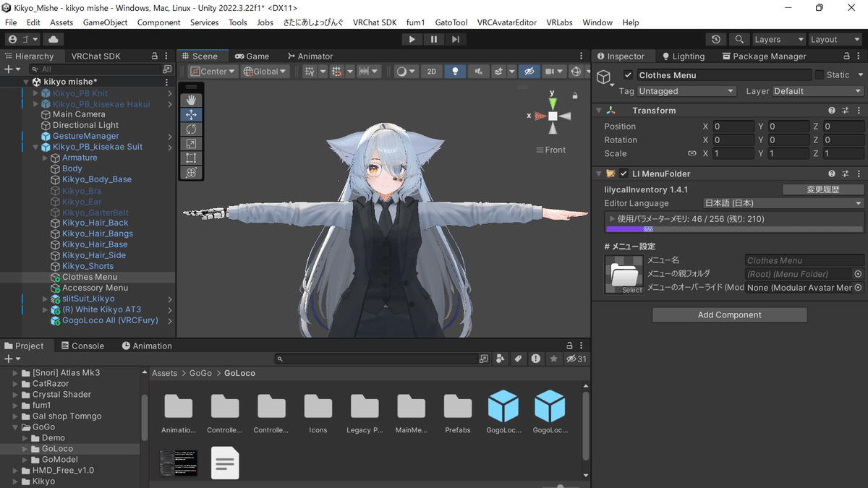Toggle scene audio mute icon
This screenshot has width=868, height=488.
click(x=477, y=71)
